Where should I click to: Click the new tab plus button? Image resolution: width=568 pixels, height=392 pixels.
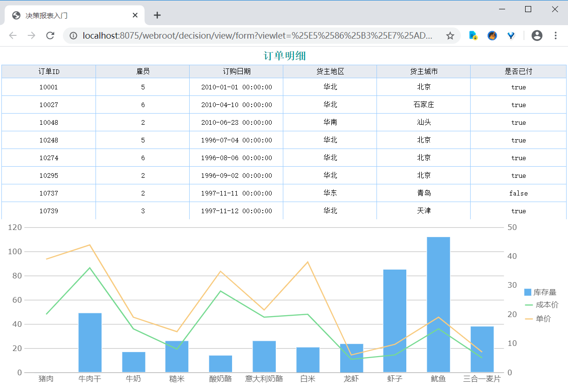(157, 15)
